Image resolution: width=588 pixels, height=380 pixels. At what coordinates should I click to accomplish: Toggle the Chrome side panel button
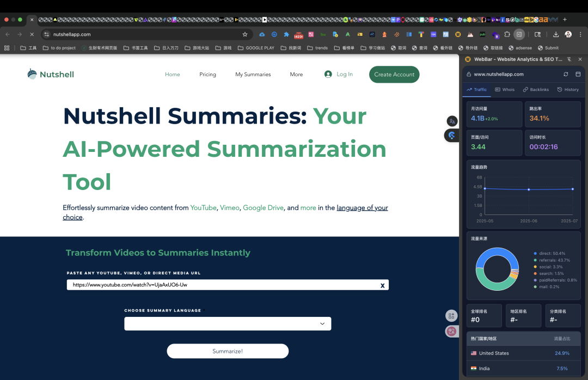pyautogui.click(x=519, y=34)
